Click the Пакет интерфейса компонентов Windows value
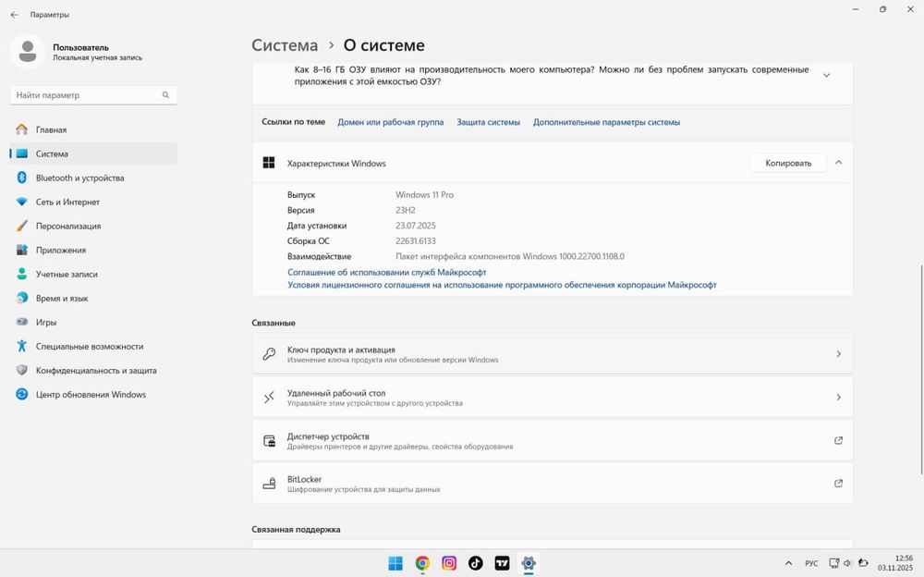This screenshot has width=924, height=577. 510,256
